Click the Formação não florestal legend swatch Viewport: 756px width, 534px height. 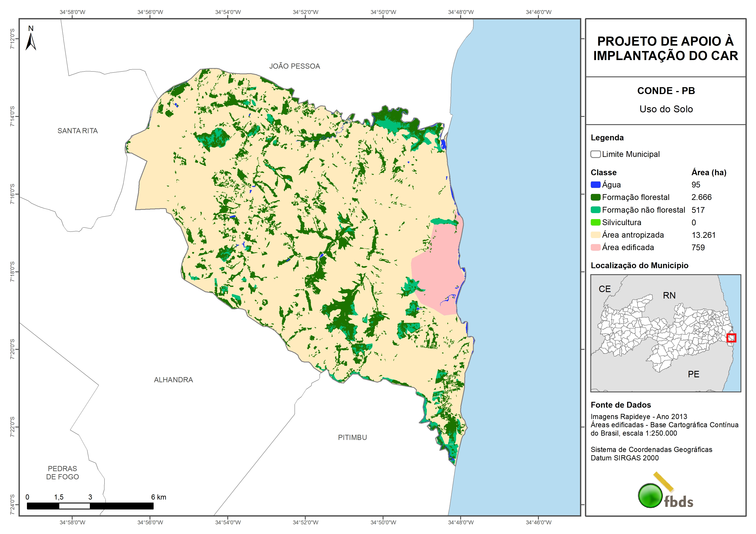pos(595,210)
